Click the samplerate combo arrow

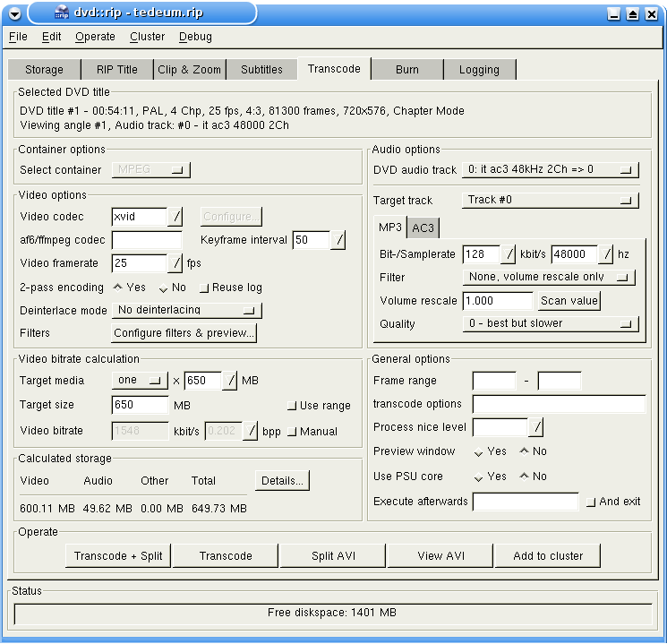(607, 254)
